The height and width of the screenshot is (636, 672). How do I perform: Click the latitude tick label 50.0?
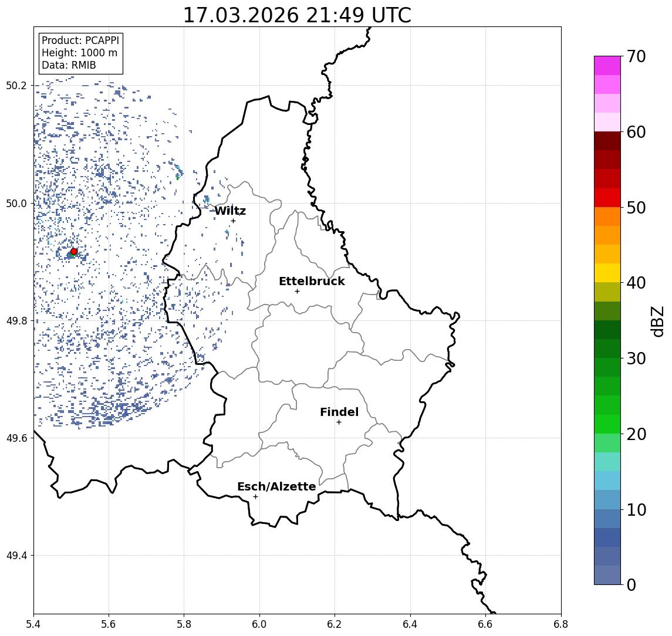tap(16, 203)
